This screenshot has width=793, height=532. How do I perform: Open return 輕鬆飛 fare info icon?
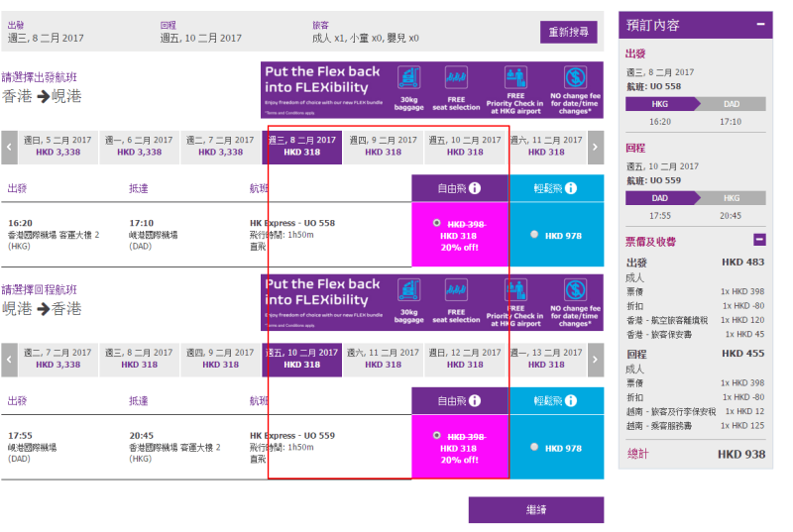571,400
